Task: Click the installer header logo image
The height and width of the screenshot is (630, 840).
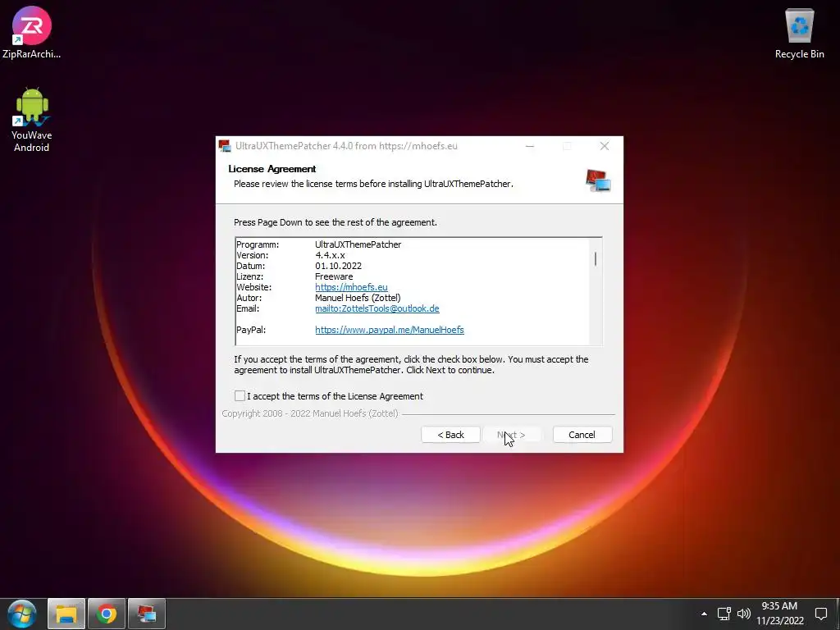Action: point(598,180)
